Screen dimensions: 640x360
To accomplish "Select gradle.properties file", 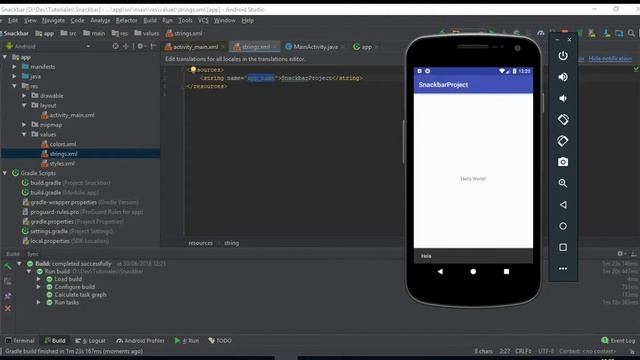I will pyautogui.click(x=52, y=222).
